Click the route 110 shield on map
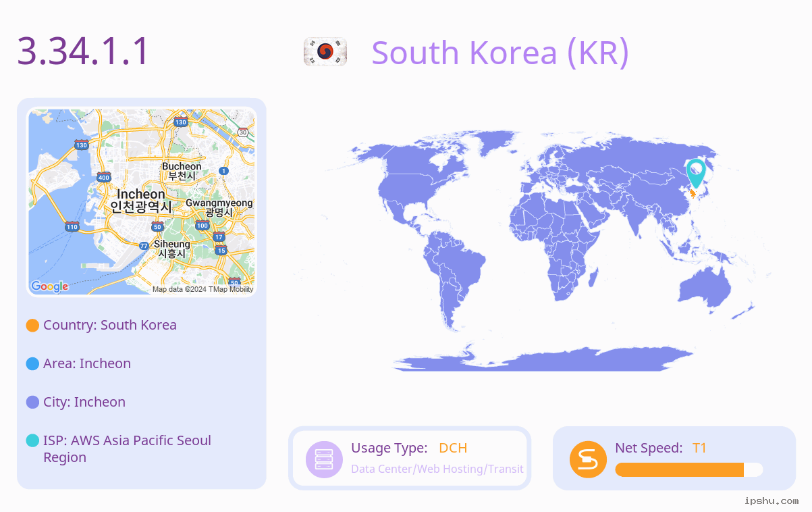This screenshot has height=512, width=812. pos(72,226)
